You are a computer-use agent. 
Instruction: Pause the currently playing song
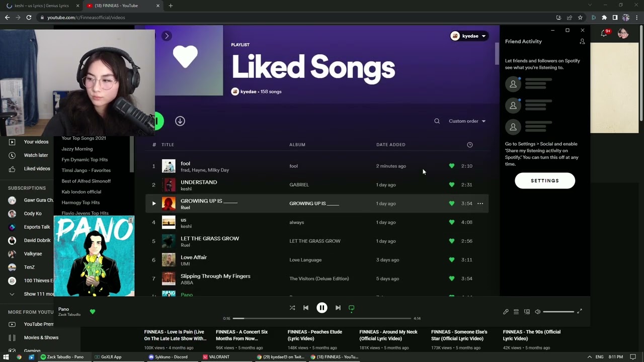tap(322, 308)
